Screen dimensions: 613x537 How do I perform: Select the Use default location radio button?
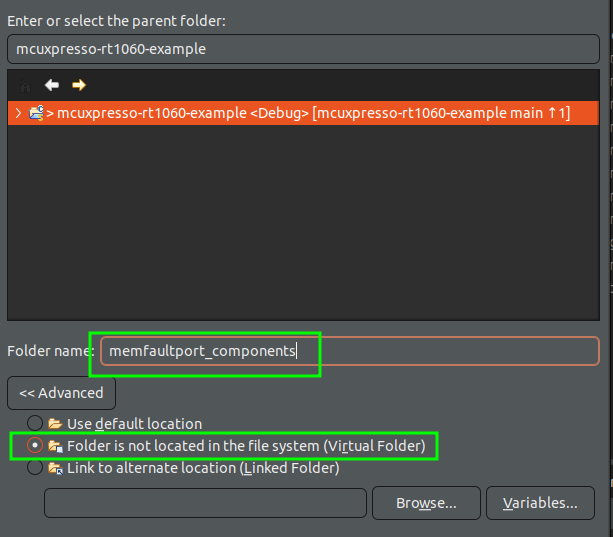point(35,424)
